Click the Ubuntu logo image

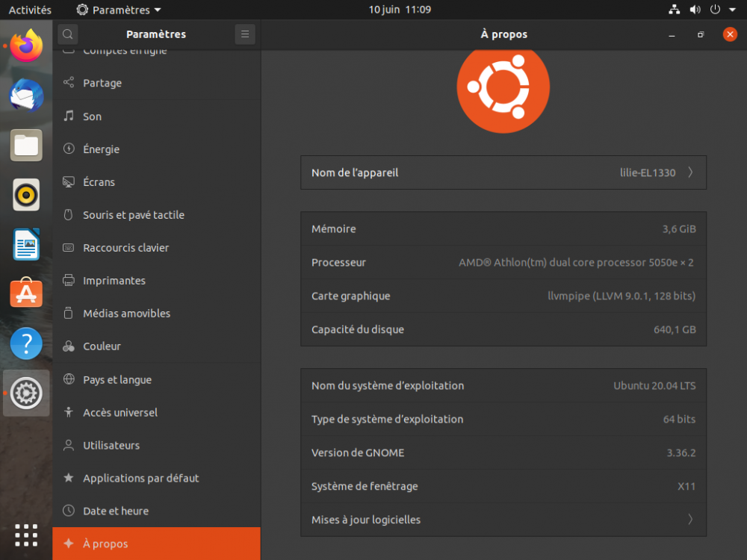503,87
